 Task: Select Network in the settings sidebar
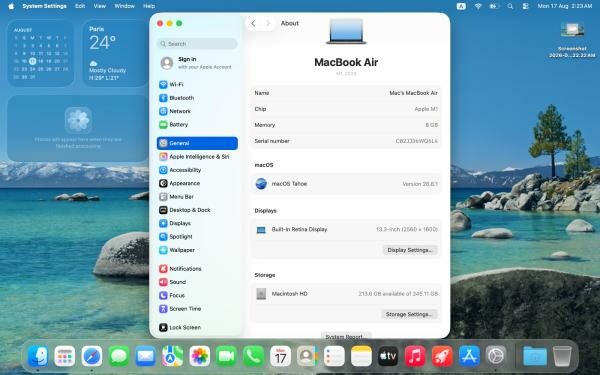click(x=197, y=111)
